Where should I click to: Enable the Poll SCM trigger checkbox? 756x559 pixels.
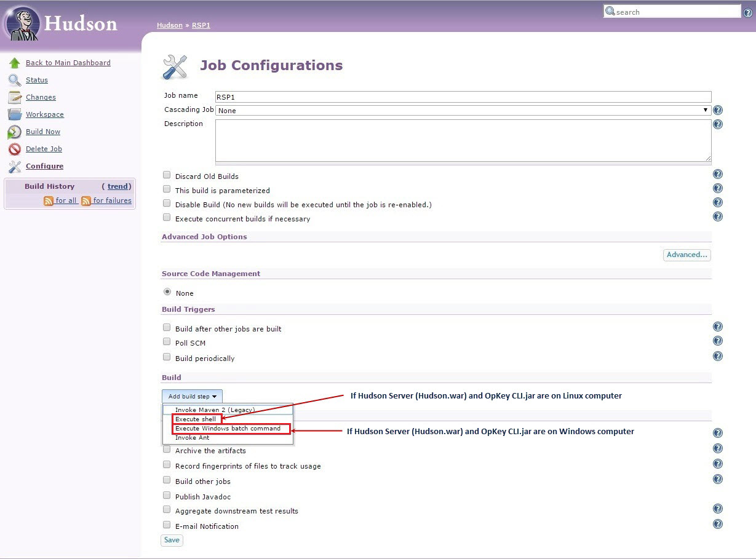pos(167,342)
